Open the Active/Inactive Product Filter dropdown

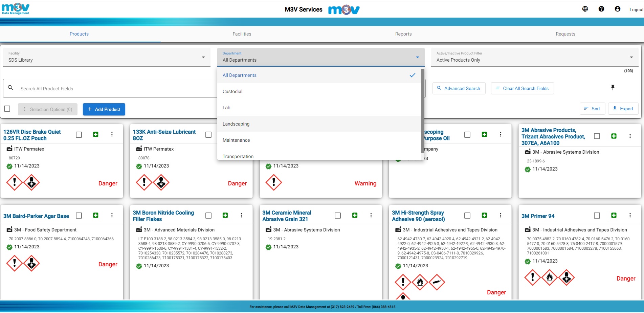point(535,57)
